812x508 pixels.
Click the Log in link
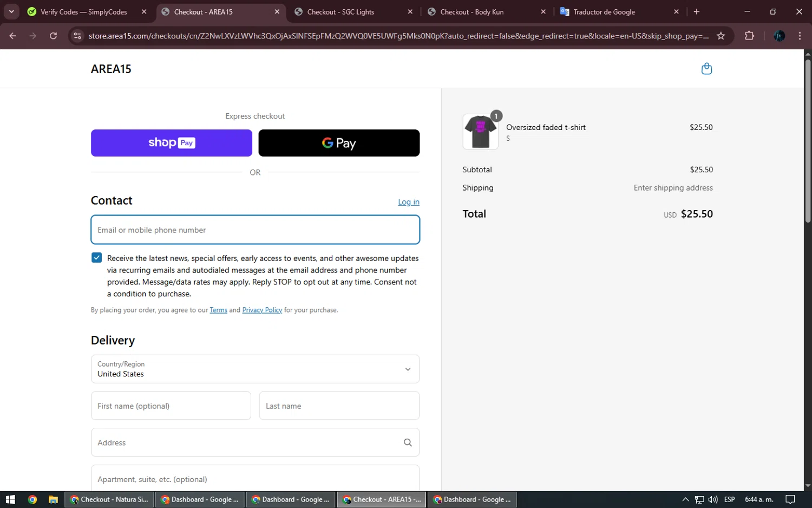click(x=409, y=201)
